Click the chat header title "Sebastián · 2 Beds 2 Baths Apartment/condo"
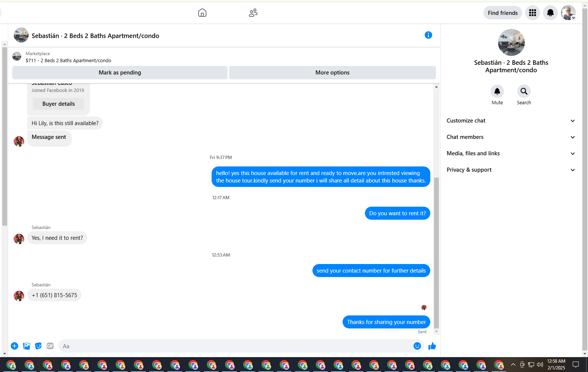 (95, 36)
